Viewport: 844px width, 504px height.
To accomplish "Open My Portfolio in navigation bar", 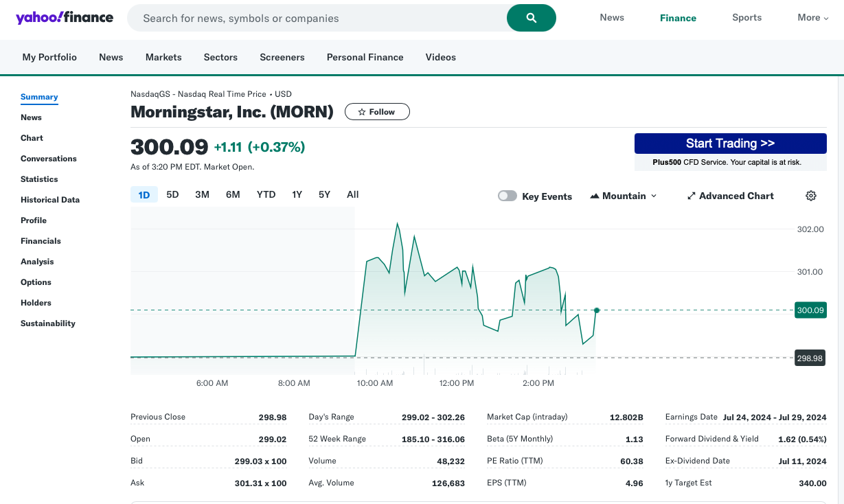I will 49,57.
